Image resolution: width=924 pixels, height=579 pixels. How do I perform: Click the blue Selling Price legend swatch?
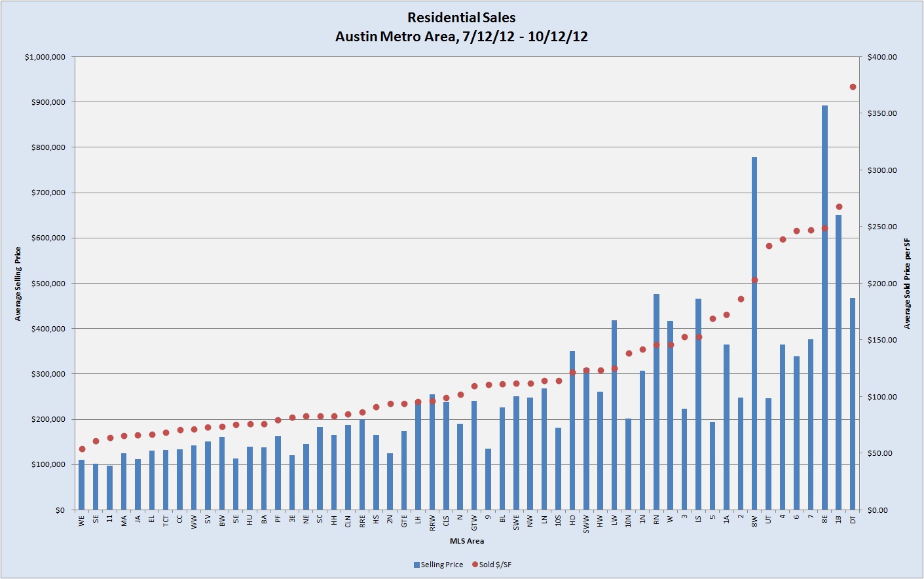tap(416, 565)
